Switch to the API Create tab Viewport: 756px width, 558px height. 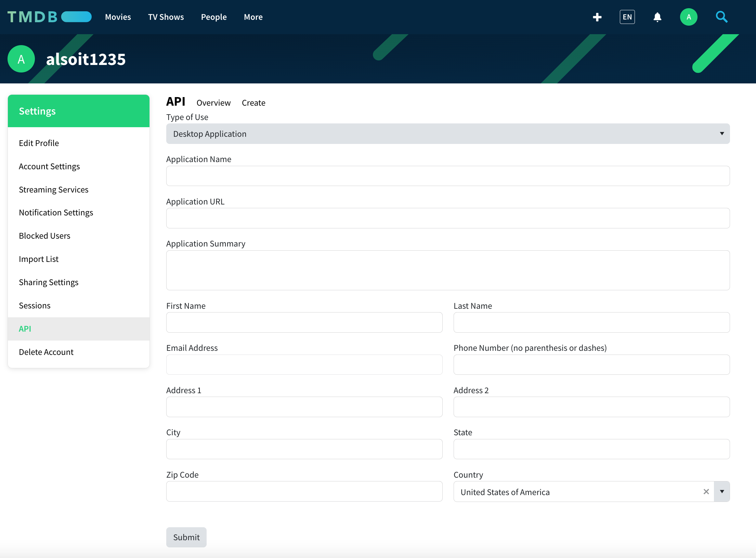pyautogui.click(x=253, y=103)
